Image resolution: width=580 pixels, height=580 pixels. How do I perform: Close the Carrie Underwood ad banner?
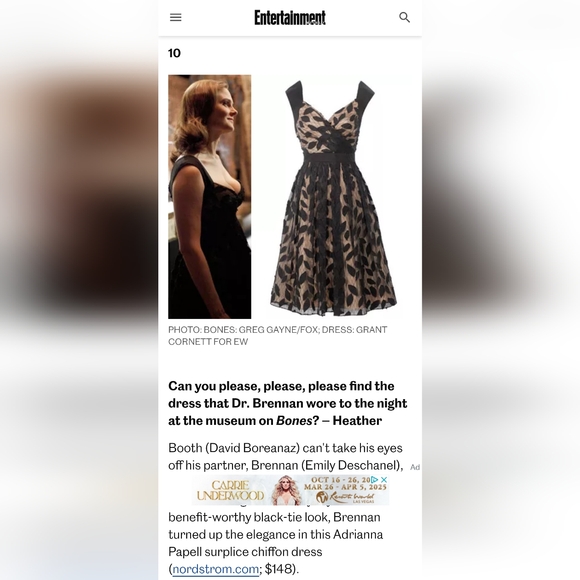[x=384, y=479]
